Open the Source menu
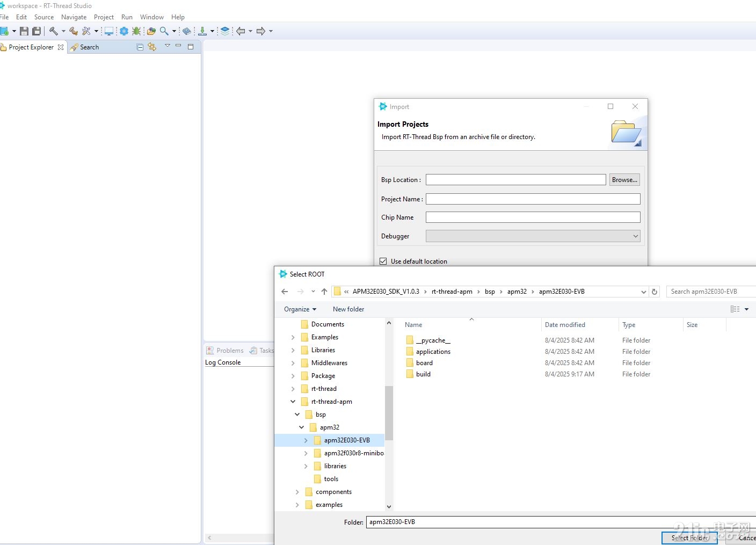756x545 pixels. [44, 17]
